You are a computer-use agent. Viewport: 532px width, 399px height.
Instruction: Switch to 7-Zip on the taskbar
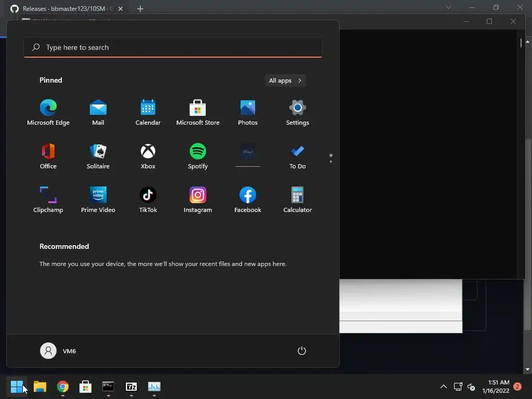(131, 387)
